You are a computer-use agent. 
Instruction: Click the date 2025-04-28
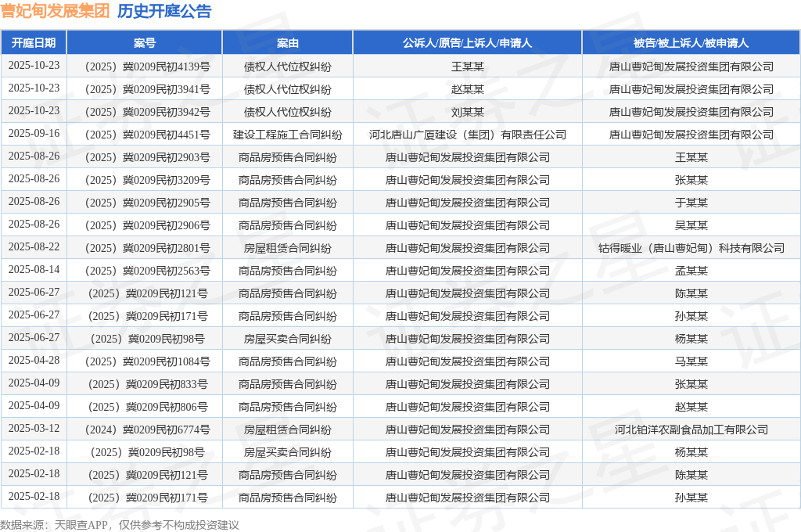(x=34, y=361)
